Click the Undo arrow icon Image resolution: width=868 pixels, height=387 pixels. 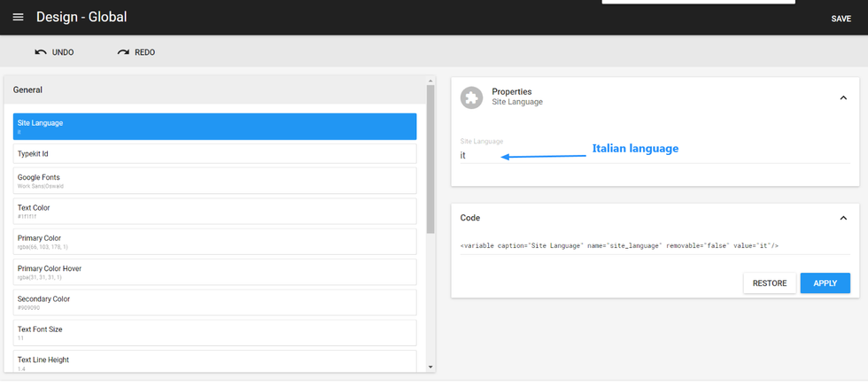[x=41, y=52]
